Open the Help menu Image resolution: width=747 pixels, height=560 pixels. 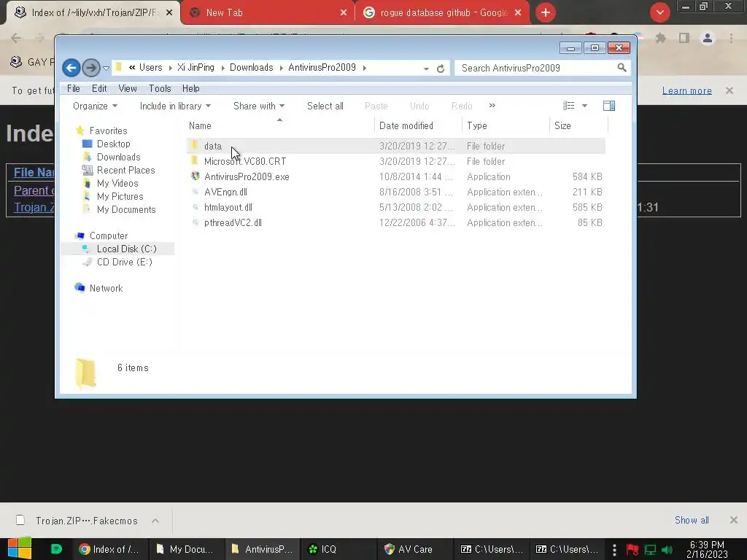(x=190, y=88)
